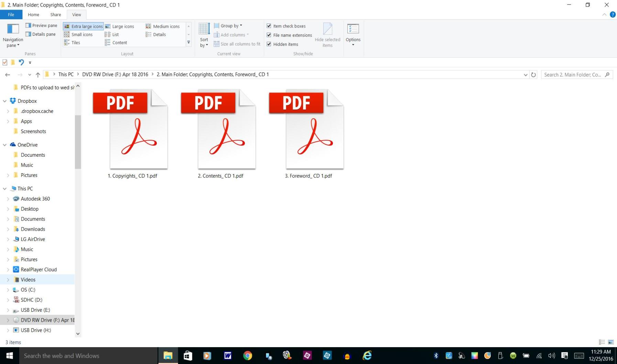617x364 pixels.
Task: Select RealPlayer Cloud in navigation pane
Action: pos(39,269)
